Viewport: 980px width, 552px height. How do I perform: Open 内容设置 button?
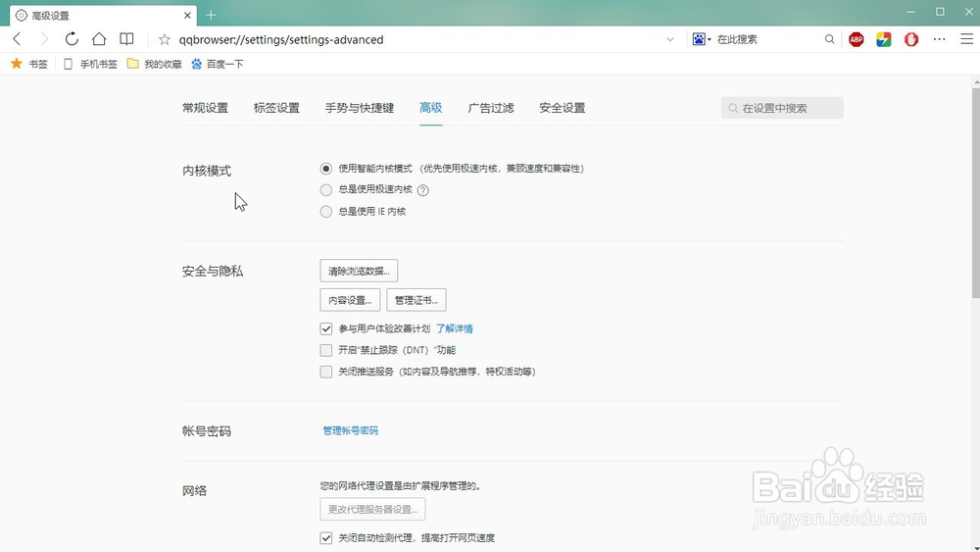[350, 299]
